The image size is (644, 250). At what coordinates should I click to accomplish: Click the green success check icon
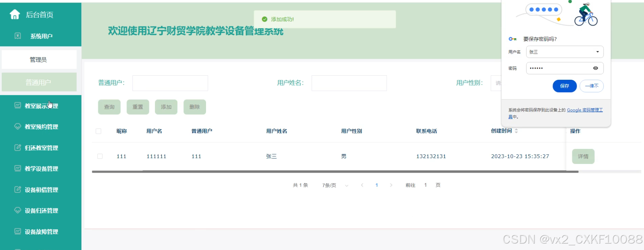(265, 19)
